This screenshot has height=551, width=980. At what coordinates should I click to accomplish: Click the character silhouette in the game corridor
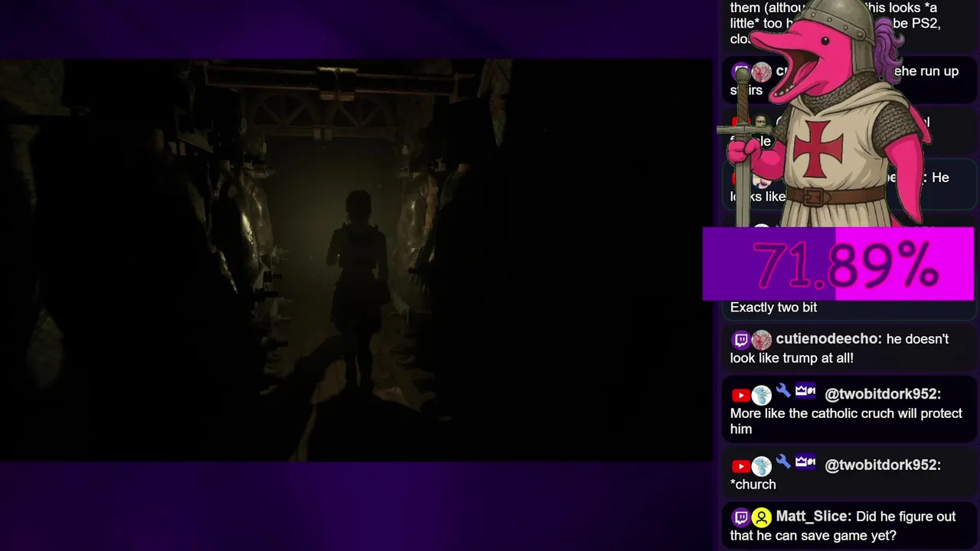coord(358,291)
